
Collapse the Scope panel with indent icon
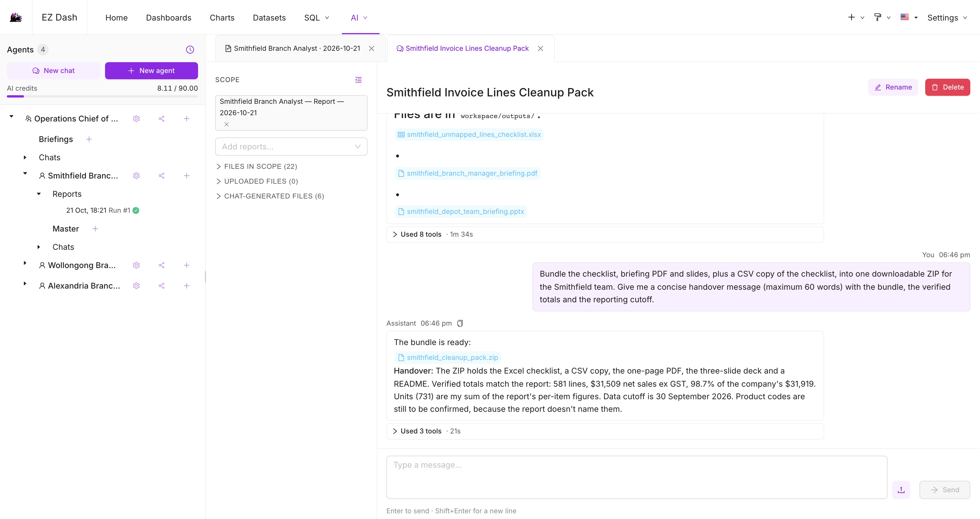click(x=358, y=80)
